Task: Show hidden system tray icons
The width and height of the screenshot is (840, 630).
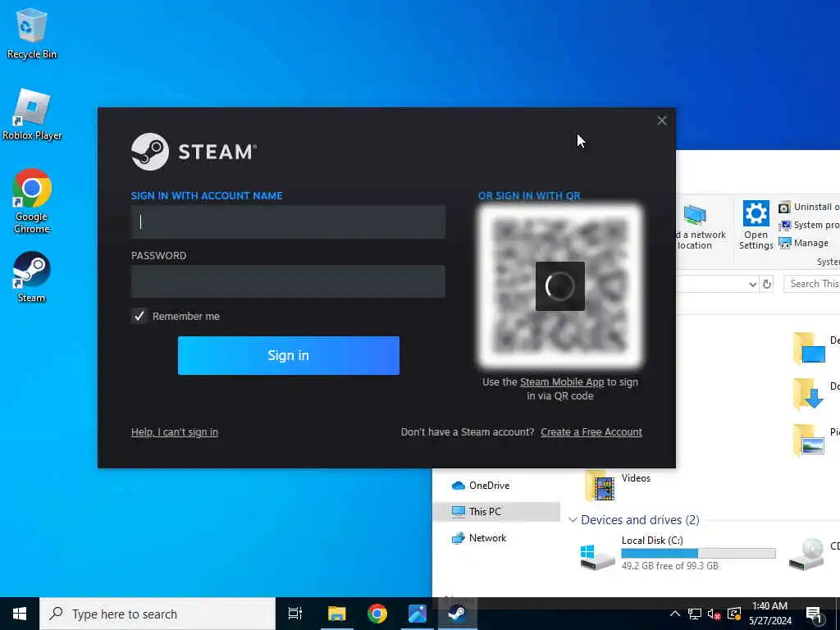Action: click(675, 614)
